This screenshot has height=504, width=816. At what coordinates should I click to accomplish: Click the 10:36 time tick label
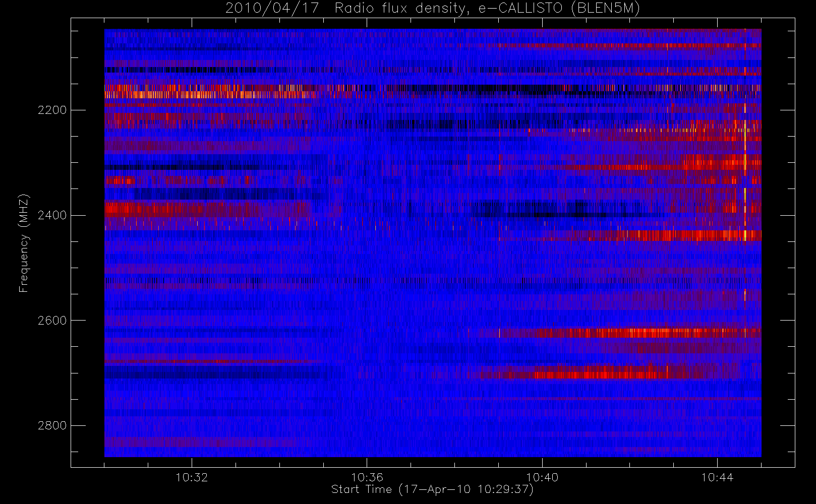point(367,477)
